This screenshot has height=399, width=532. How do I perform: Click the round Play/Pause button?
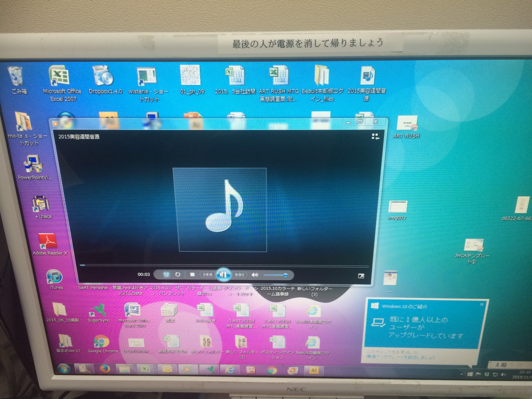pyautogui.click(x=224, y=274)
